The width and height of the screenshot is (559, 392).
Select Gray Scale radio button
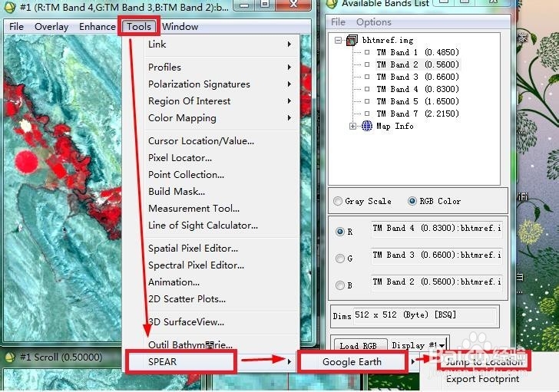338,201
